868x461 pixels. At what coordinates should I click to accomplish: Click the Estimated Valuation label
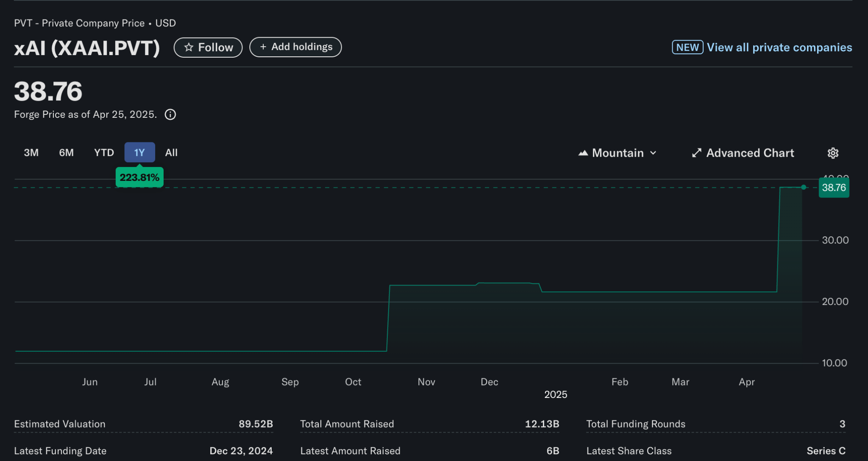coord(60,424)
